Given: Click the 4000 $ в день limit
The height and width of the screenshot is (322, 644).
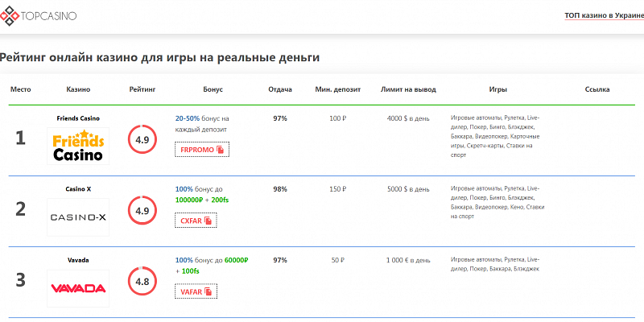Looking at the screenshot, I should coord(408,118).
